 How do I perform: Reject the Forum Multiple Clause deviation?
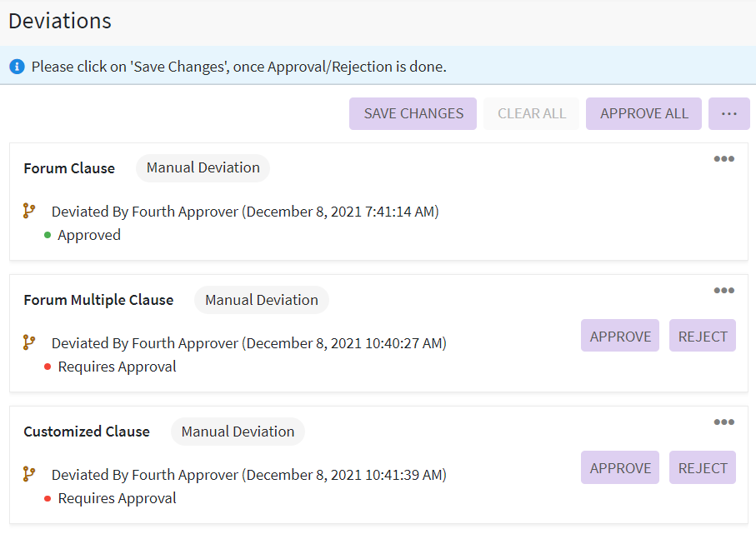tap(702, 336)
